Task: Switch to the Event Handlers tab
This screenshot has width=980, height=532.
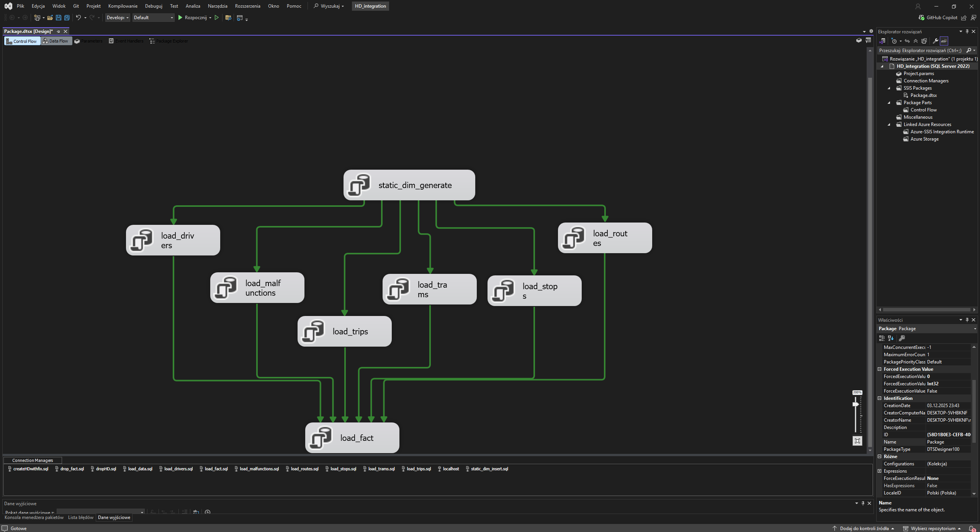Action: pyautogui.click(x=126, y=41)
